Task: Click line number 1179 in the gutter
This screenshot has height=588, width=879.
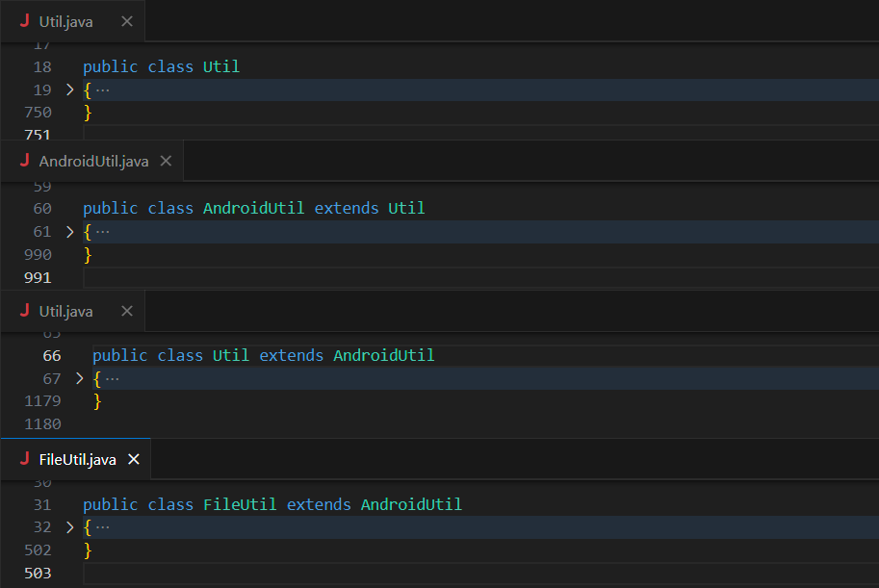Action: point(42,401)
